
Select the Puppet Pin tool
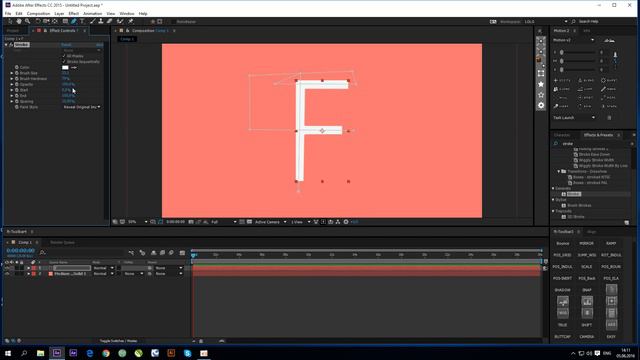click(131, 21)
